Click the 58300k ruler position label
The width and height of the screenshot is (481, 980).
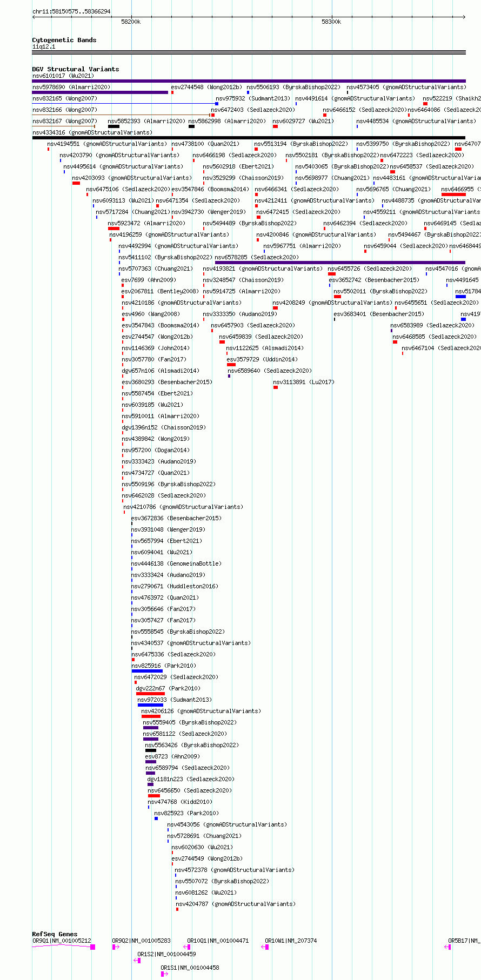[x=331, y=22]
